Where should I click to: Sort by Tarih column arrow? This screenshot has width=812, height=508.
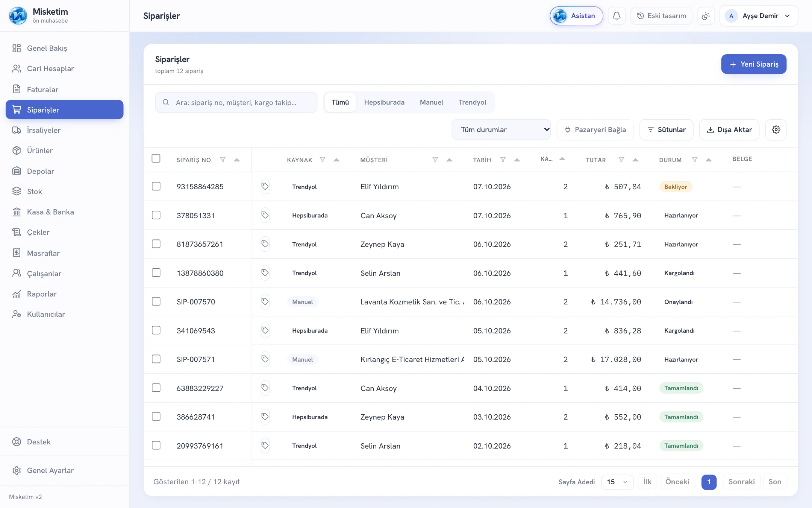click(517, 160)
